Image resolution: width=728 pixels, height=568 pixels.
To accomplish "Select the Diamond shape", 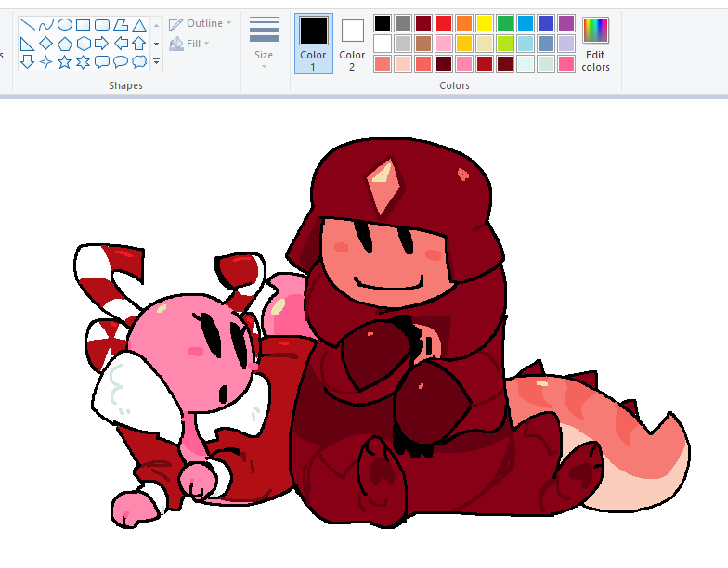I will coord(46,44).
